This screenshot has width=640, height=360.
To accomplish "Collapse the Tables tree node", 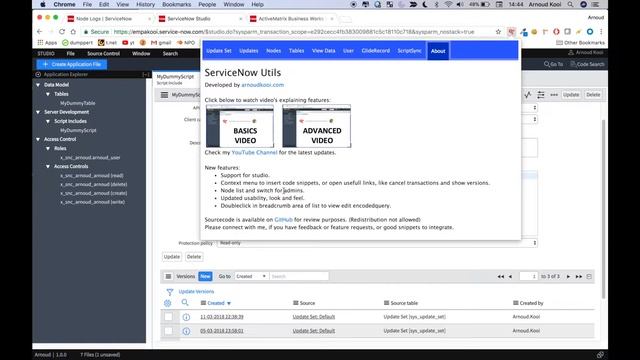I will [48, 94].
